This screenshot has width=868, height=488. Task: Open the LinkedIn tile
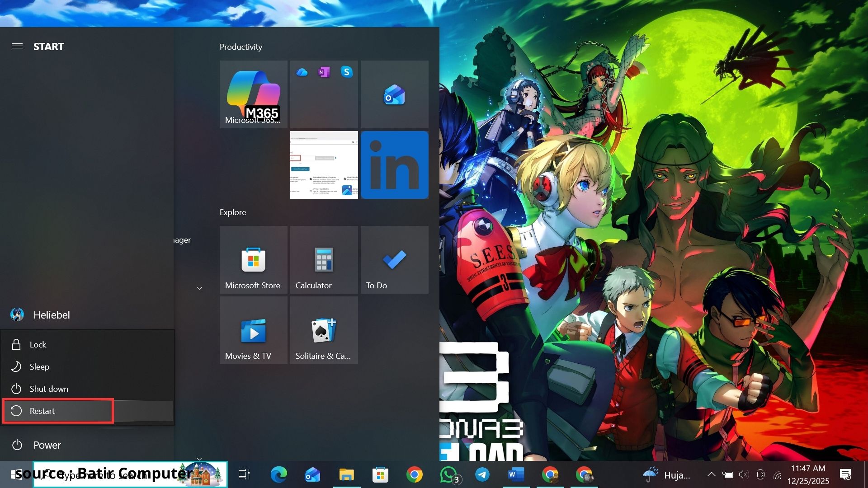pyautogui.click(x=395, y=165)
